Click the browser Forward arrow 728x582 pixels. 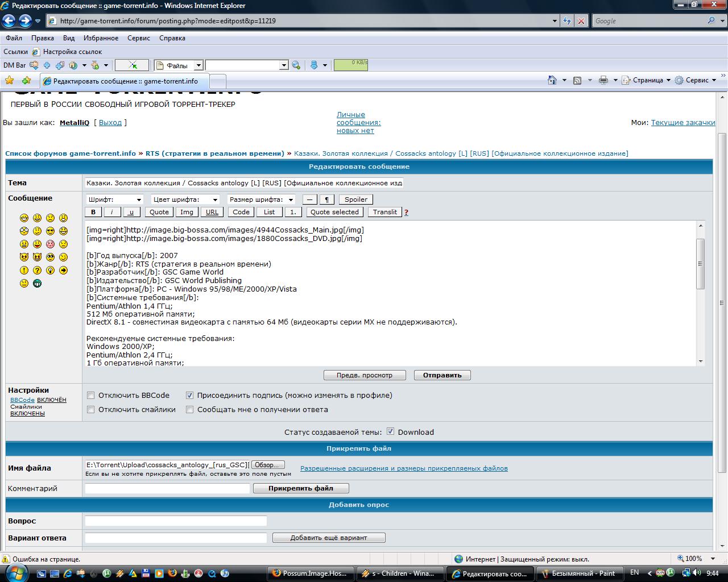click(x=25, y=21)
